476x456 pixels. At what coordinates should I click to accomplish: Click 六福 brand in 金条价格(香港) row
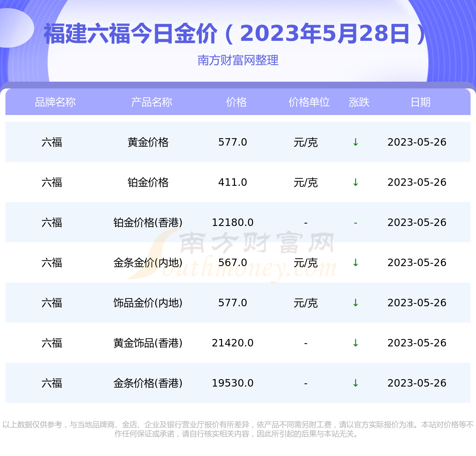52,383
